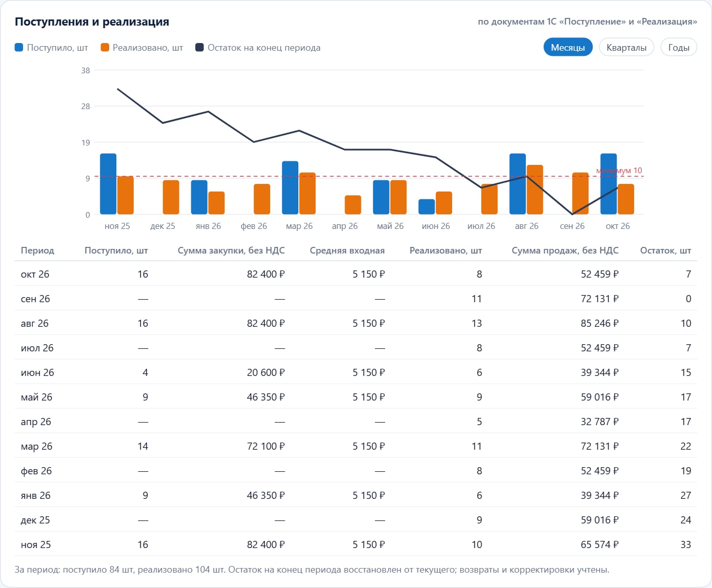Click the remaining stock '0' in сен 26 row
The image size is (712, 588).
pos(688,299)
